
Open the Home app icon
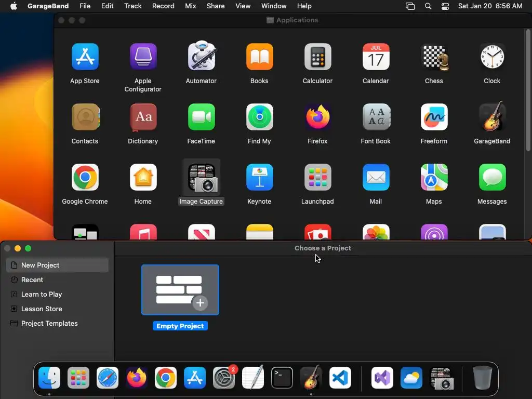[x=143, y=177]
